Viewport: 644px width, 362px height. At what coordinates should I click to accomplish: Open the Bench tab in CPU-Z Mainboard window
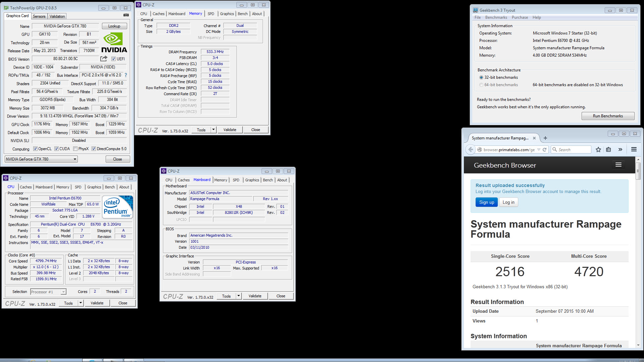click(x=268, y=180)
